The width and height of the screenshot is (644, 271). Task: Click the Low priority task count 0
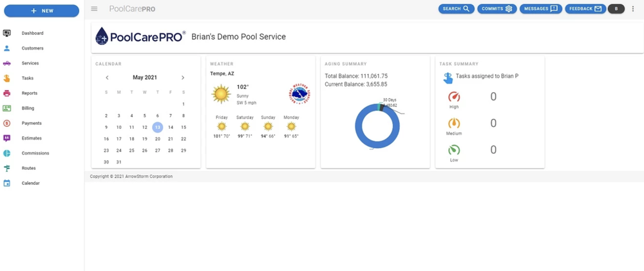point(493,150)
